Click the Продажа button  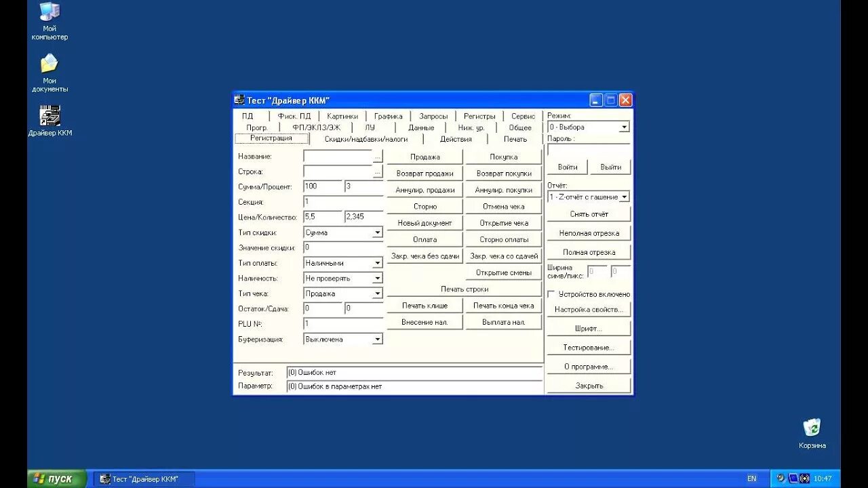click(x=425, y=157)
